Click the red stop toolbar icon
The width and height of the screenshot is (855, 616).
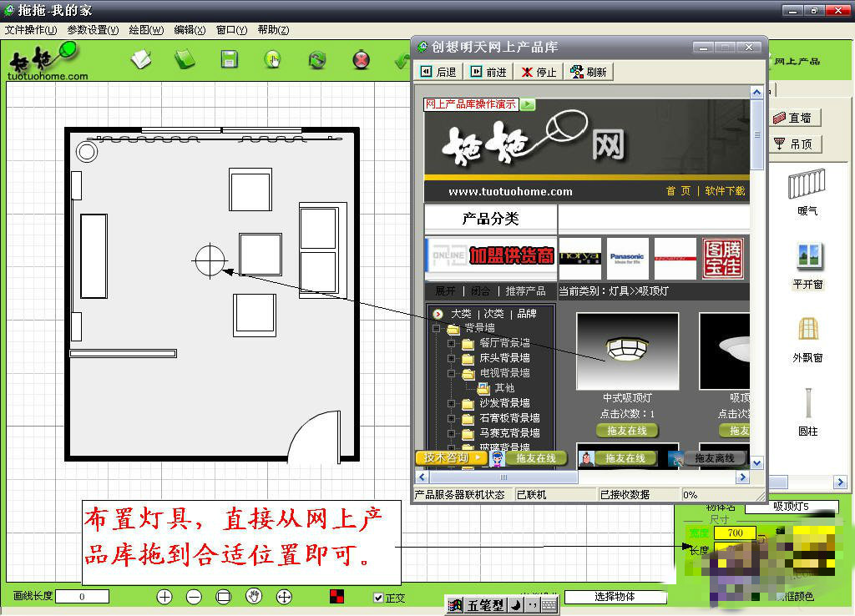(x=361, y=59)
